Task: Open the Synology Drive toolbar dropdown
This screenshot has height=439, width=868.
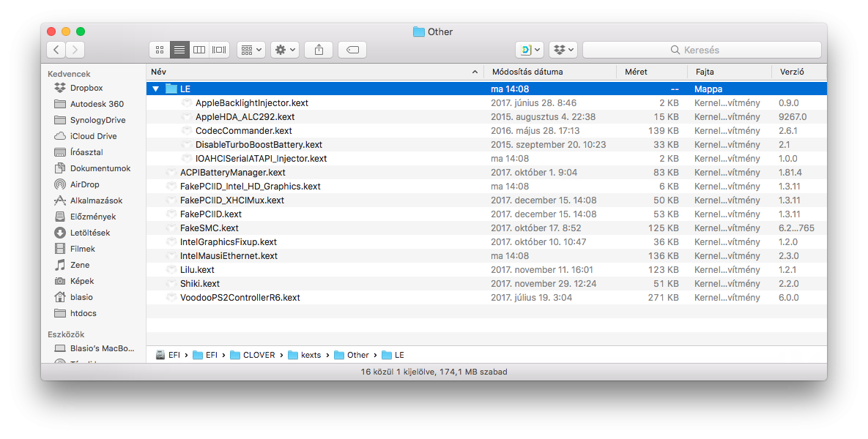Action: click(x=530, y=50)
